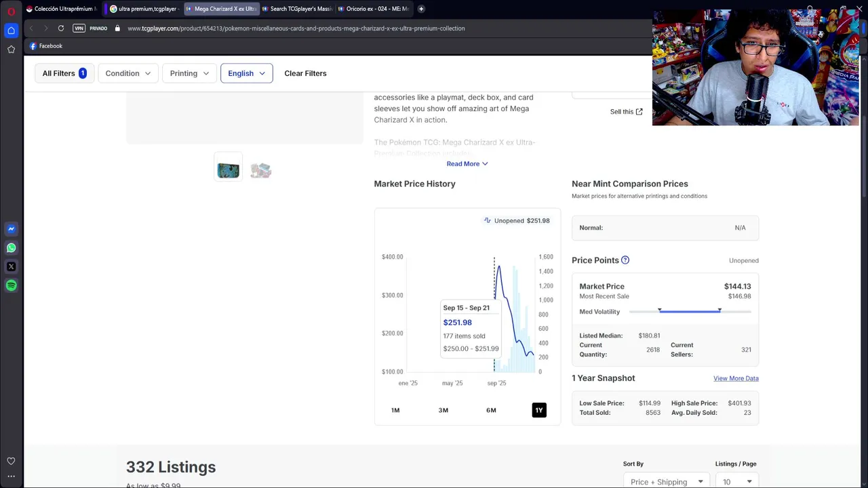Screen dimensions: 868x488
Task: Click the Avg. Daily Sold value 23
Action: click(747, 413)
